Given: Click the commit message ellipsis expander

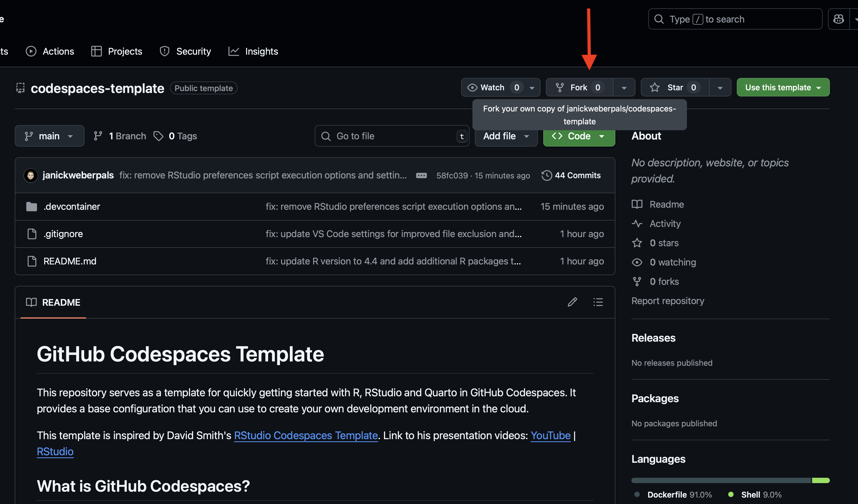Looking at the screenshot, I should [421, 176].
